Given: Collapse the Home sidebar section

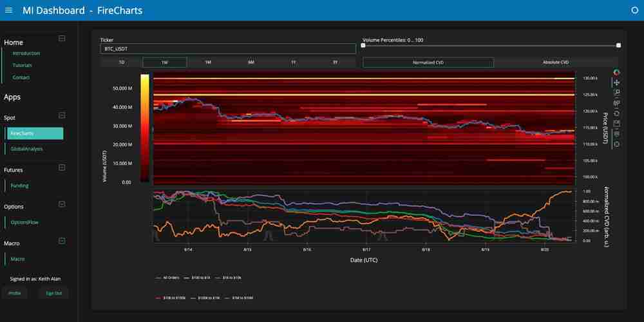Looking at the screenshot, I should click(x=62, y=39).
